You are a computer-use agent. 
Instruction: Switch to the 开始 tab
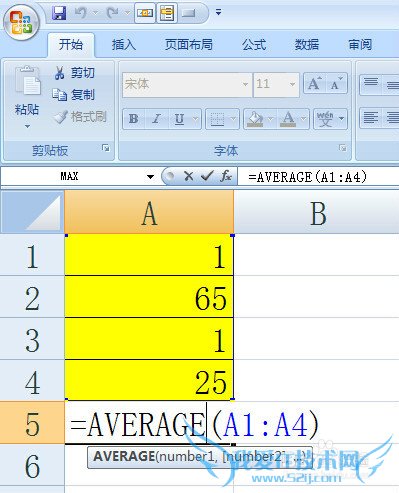(x=71, y=44)
